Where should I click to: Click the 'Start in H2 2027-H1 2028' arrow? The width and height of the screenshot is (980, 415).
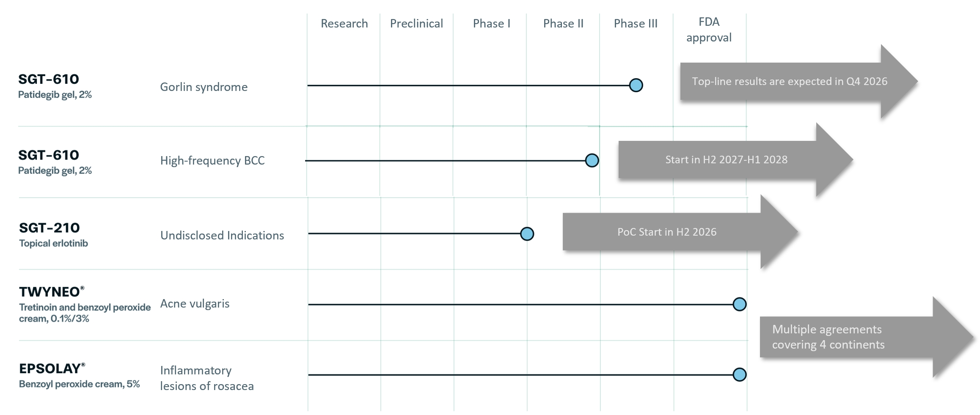pos(726,159)
